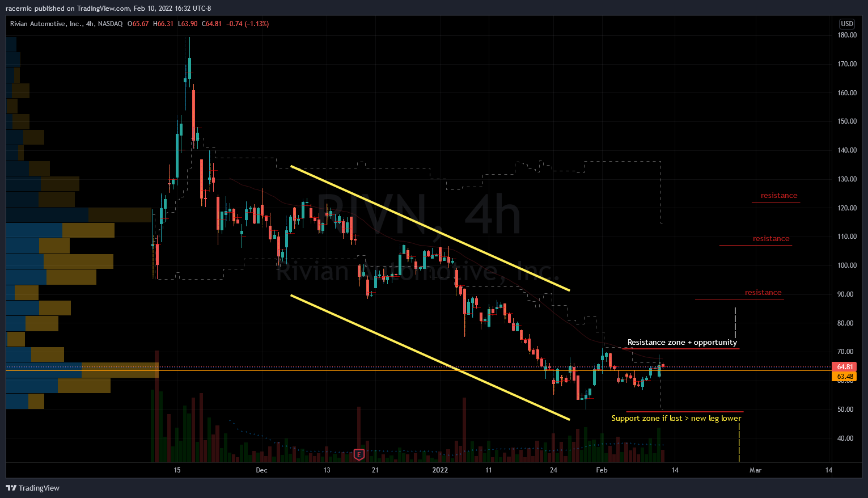Click the 21 date label on the time axis
Screen dimensions: 868x498
[375, 470]
